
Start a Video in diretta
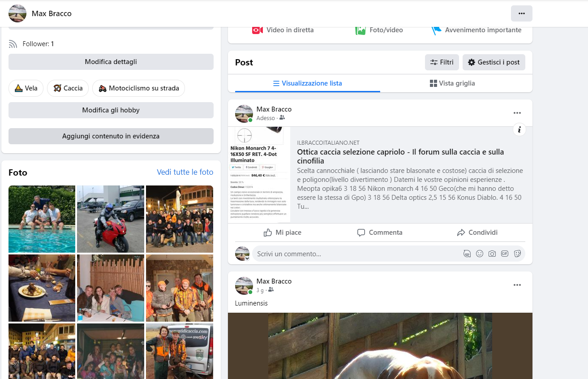[283, 30]
